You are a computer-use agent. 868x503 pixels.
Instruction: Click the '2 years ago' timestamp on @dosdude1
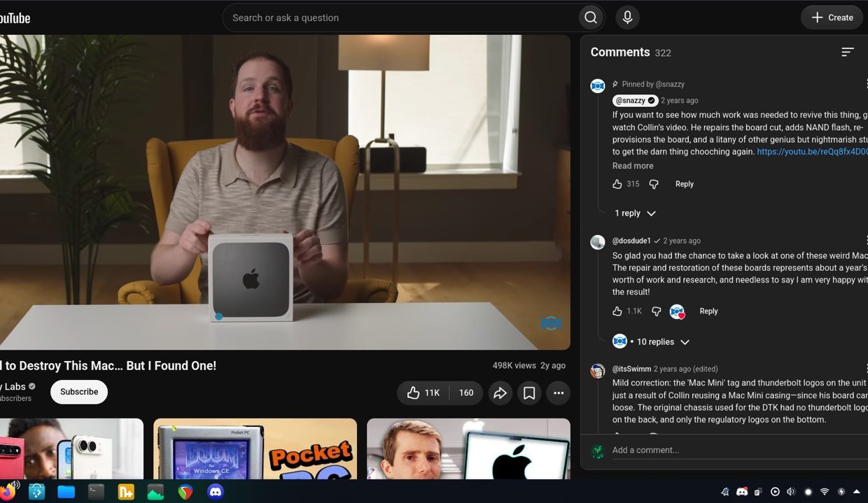682,241
